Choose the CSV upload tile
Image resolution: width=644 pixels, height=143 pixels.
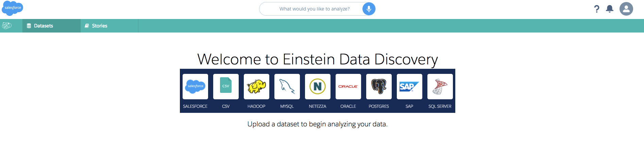[x=226, y=86]
